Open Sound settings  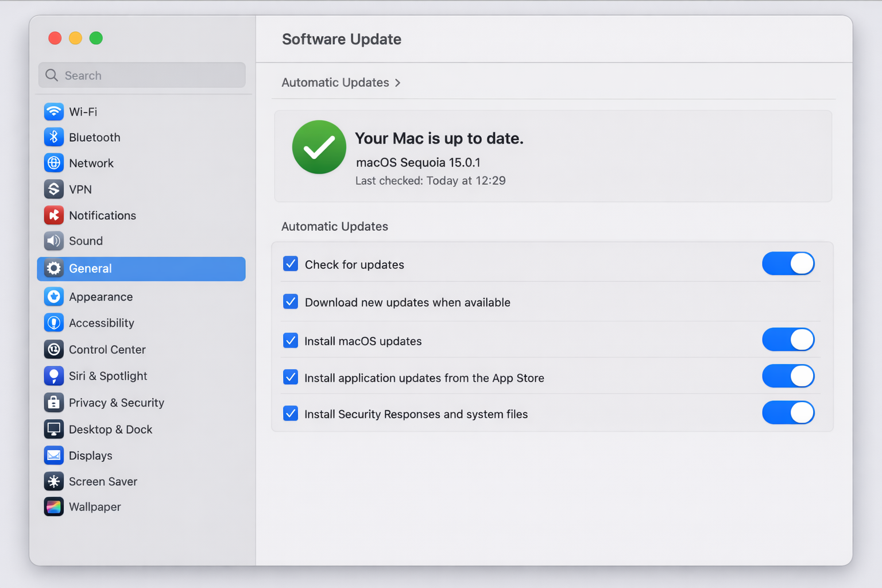[141, 241]
